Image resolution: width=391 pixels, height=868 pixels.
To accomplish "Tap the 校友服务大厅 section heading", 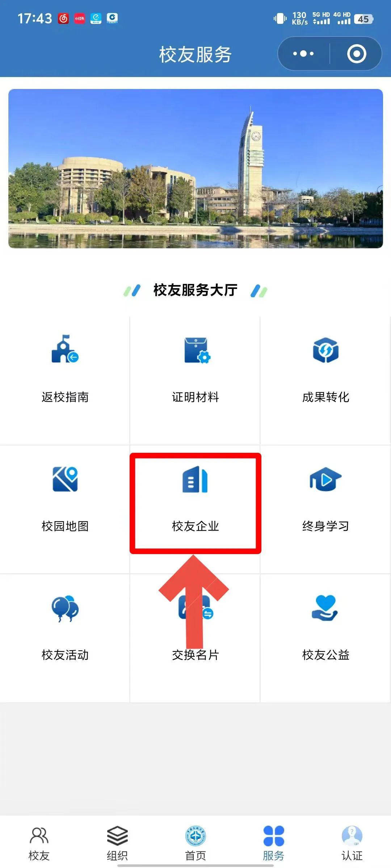I will pyautogui.click(x=195, y=290).
